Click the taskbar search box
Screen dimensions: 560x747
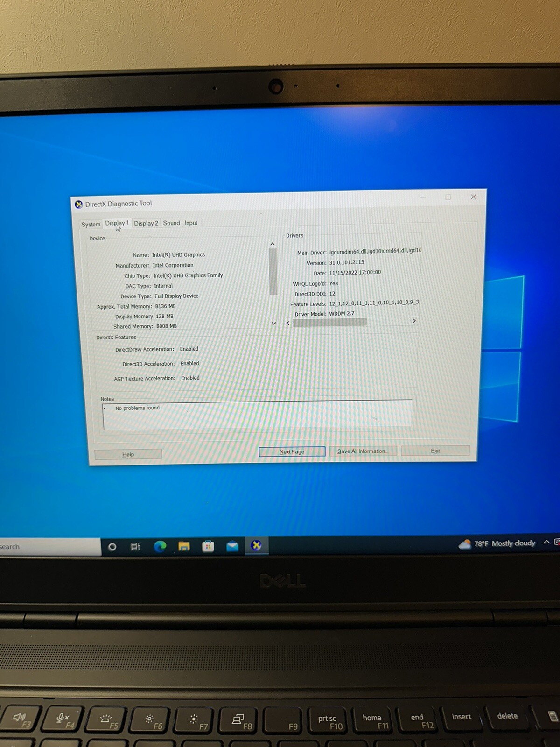[x=50, y=547]
